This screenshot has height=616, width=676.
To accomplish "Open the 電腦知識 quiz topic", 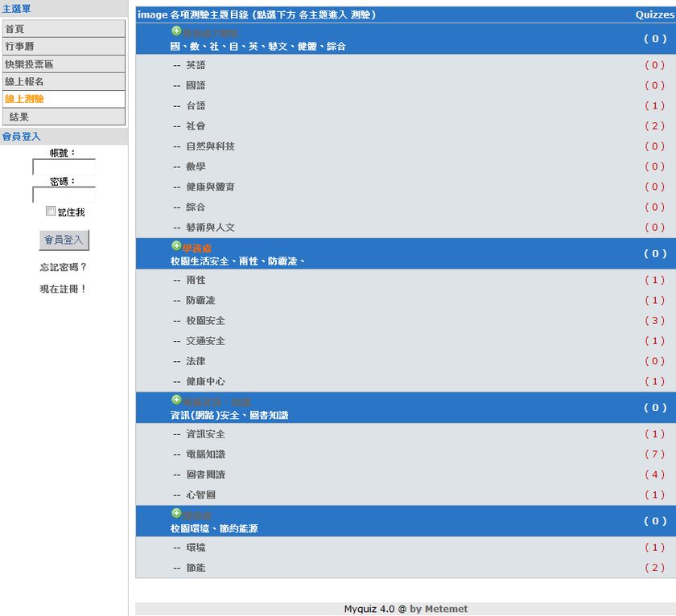I will coord(205,454).
